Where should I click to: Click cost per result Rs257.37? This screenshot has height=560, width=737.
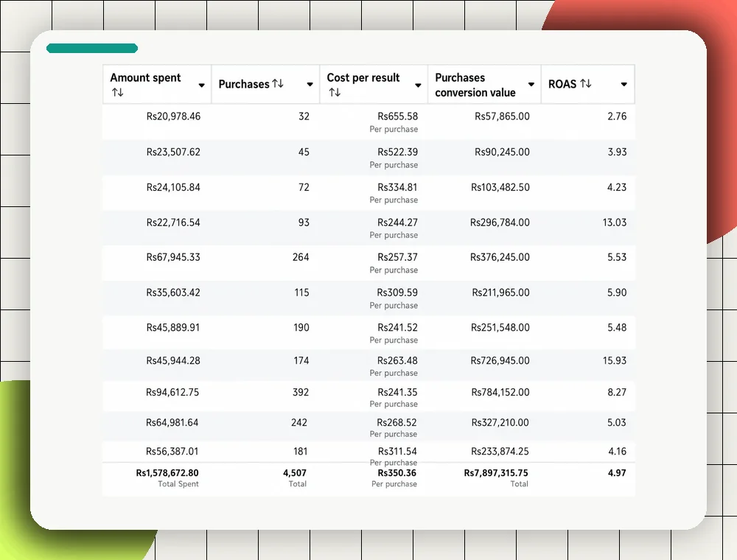(x=398, y=257)
